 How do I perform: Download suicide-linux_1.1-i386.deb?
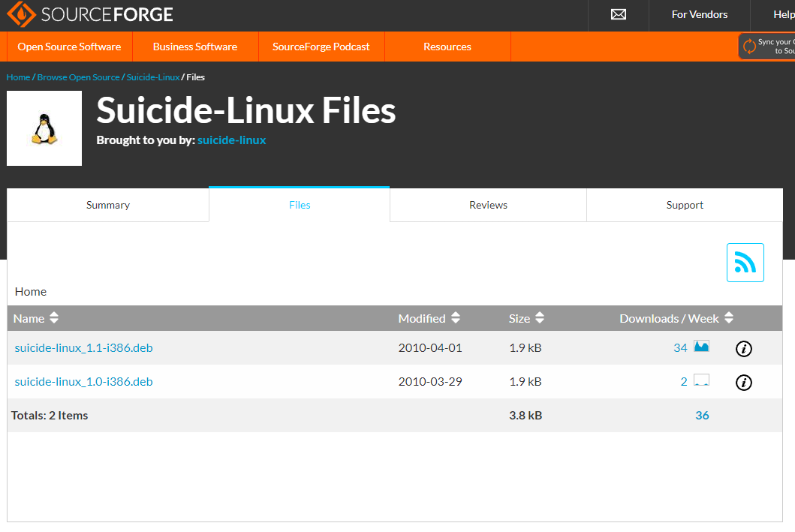[x=83, y=348]
